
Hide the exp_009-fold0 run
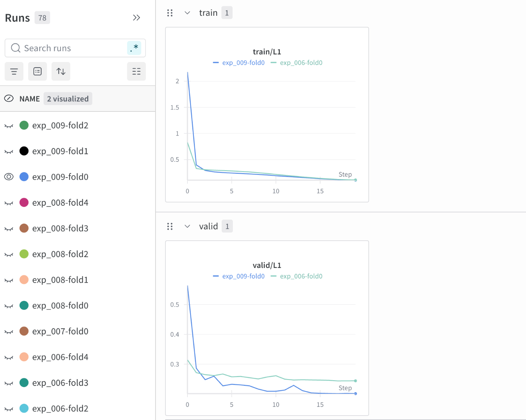9,177
